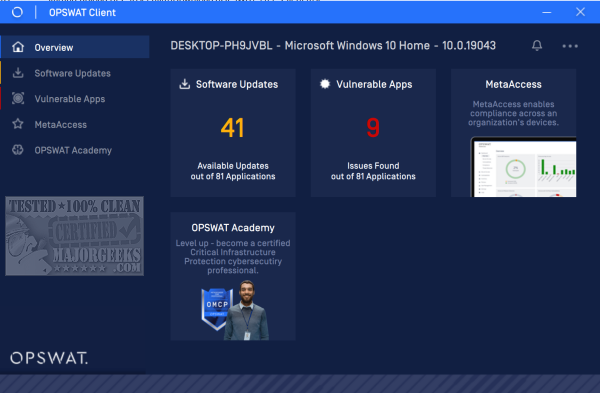Open notifications with the bell icon

[x=537, y=46]
